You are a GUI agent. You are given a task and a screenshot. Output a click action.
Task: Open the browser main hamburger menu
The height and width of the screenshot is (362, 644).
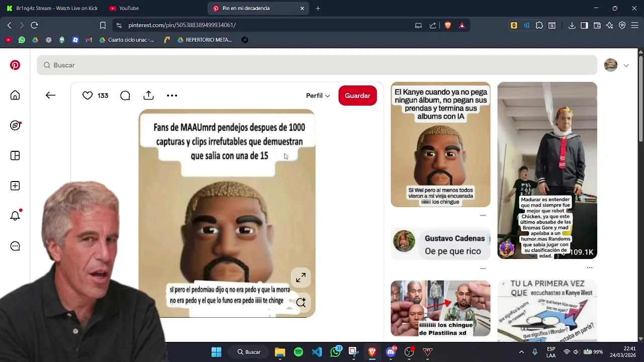pyautogui.click(x=635, y=25)
